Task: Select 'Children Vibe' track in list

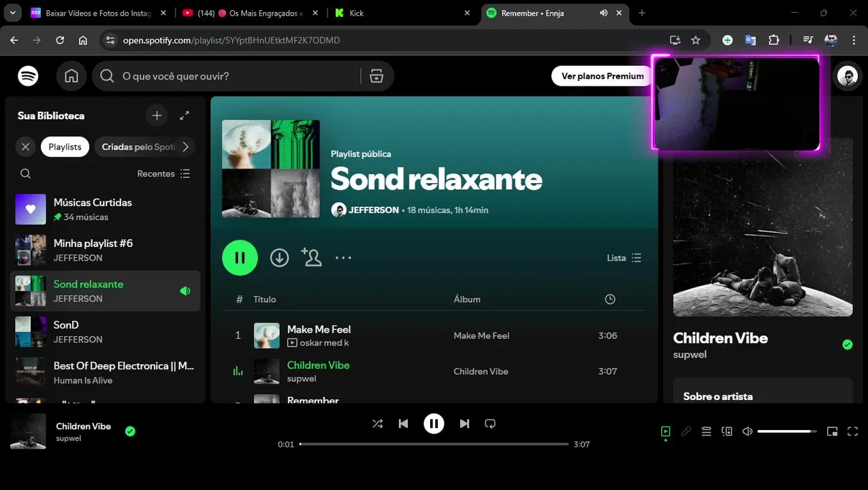Action: [318, 365]
